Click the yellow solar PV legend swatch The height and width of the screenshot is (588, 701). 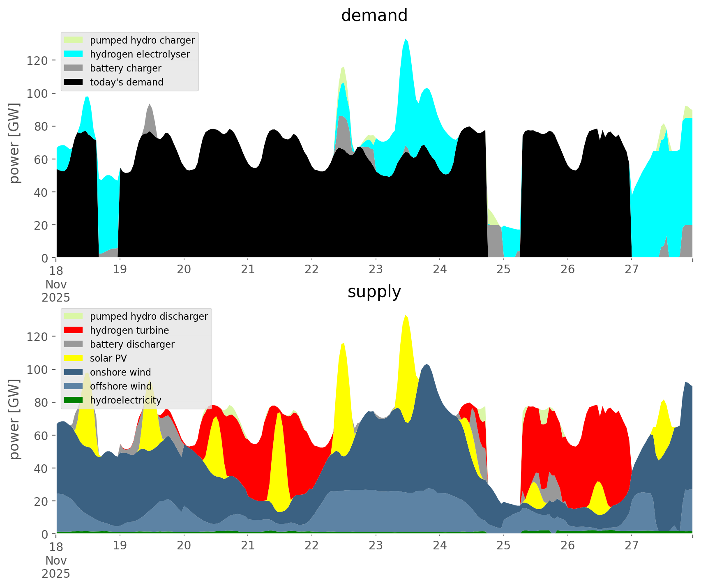[74, 358]
